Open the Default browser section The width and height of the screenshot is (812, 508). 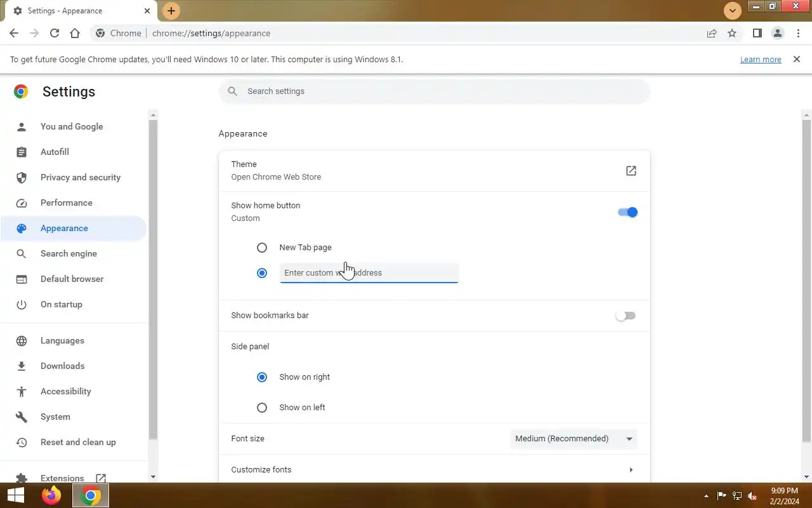pyautogui.click(x=74, y=279)
